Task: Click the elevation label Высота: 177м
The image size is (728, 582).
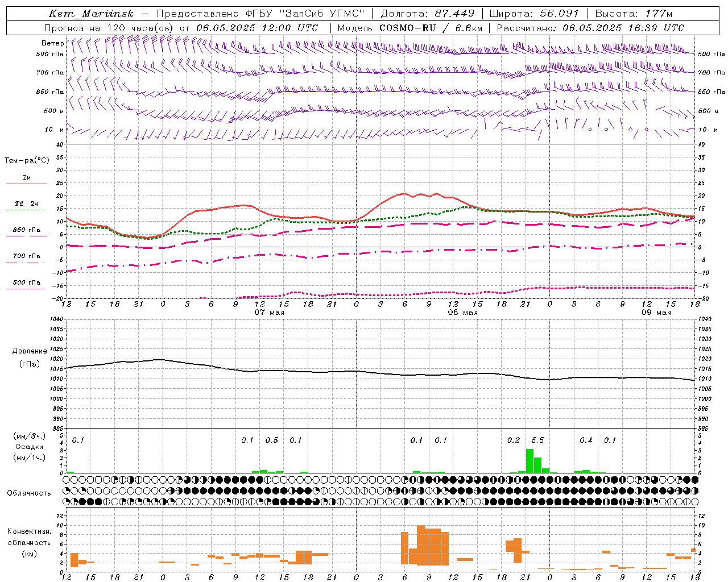Action: (x=634, y=14)
